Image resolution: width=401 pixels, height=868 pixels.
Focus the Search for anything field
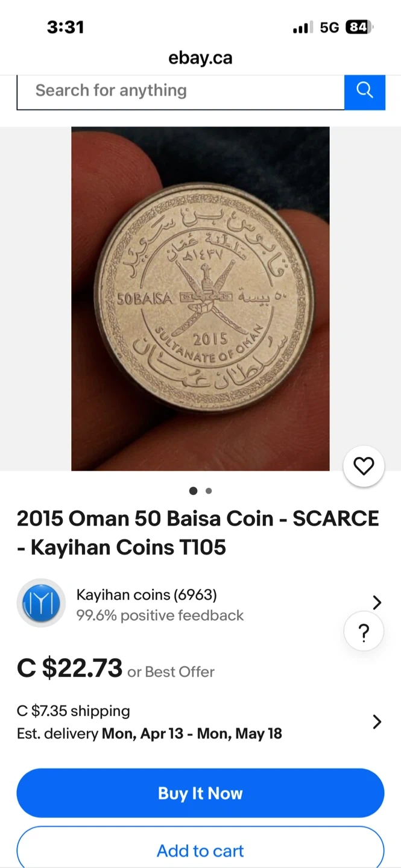tap(180, 92)
